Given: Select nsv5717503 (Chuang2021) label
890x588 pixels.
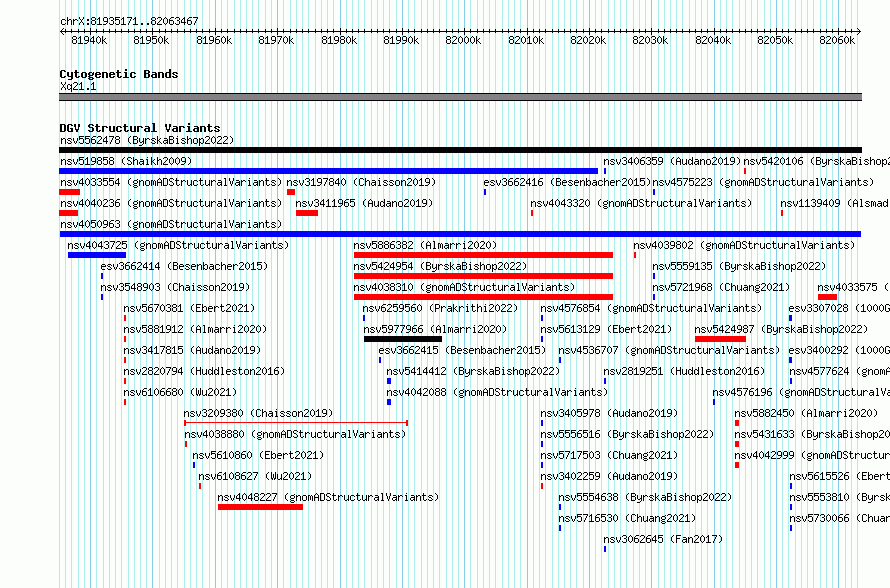Looking at the screenshot, I should [609, 455].
